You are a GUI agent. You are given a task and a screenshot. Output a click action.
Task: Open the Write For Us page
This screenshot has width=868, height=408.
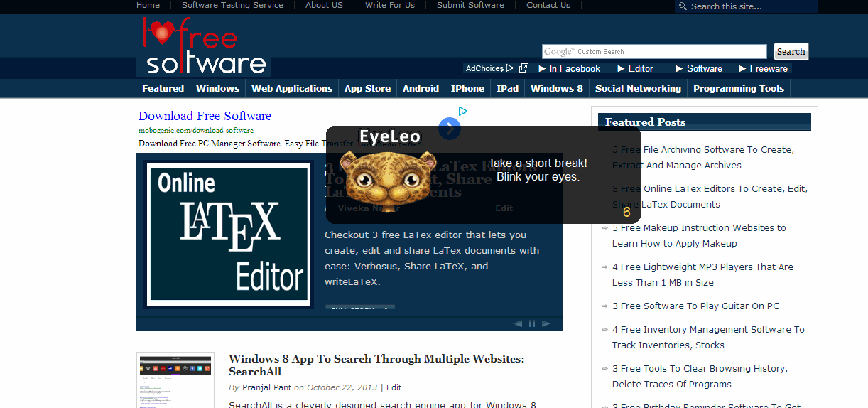390,5
